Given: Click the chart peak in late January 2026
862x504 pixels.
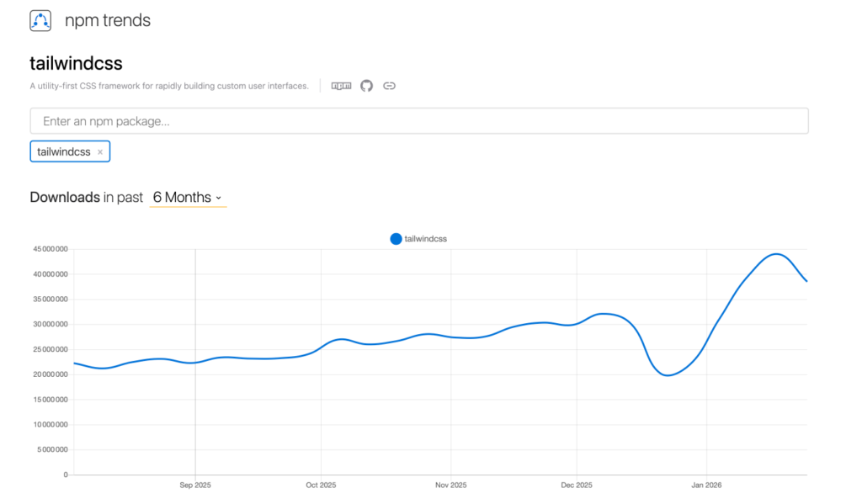Looking at the screenshot, I should tap(775, 254).
